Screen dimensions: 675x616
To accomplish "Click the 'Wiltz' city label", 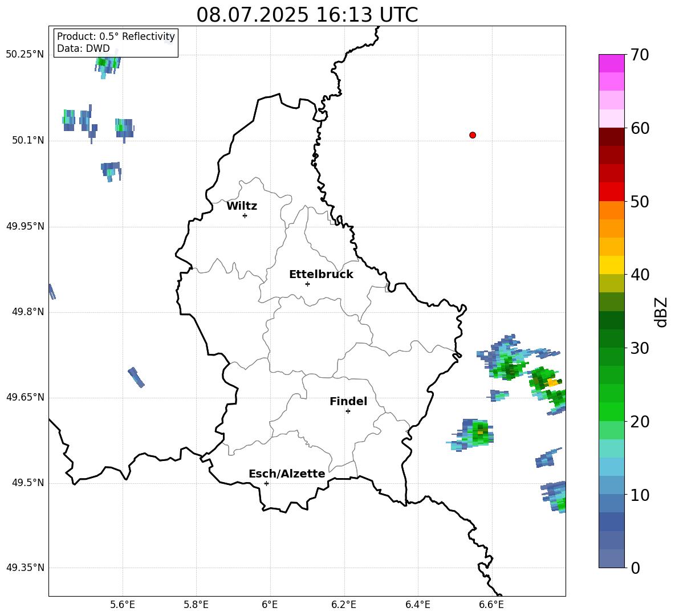I will click(x=242, y=206).
